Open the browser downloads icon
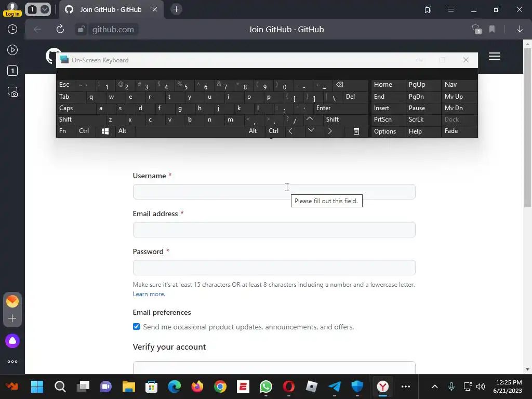 click(x=520, y=30)
